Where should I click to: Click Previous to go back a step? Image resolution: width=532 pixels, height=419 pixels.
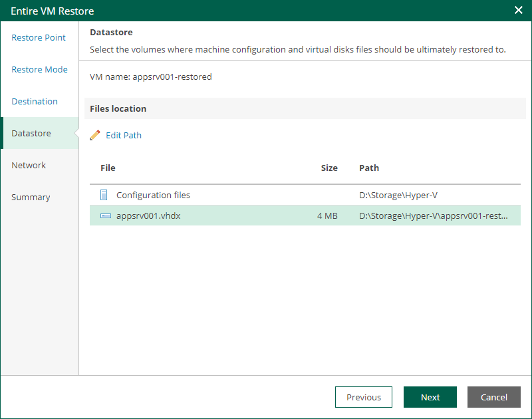point(363,397)
